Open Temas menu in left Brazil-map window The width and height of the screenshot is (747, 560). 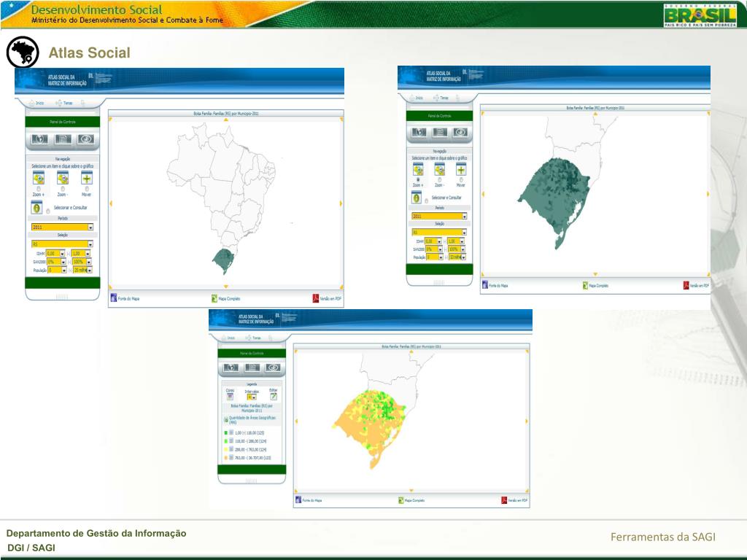(x=64, y=103)
